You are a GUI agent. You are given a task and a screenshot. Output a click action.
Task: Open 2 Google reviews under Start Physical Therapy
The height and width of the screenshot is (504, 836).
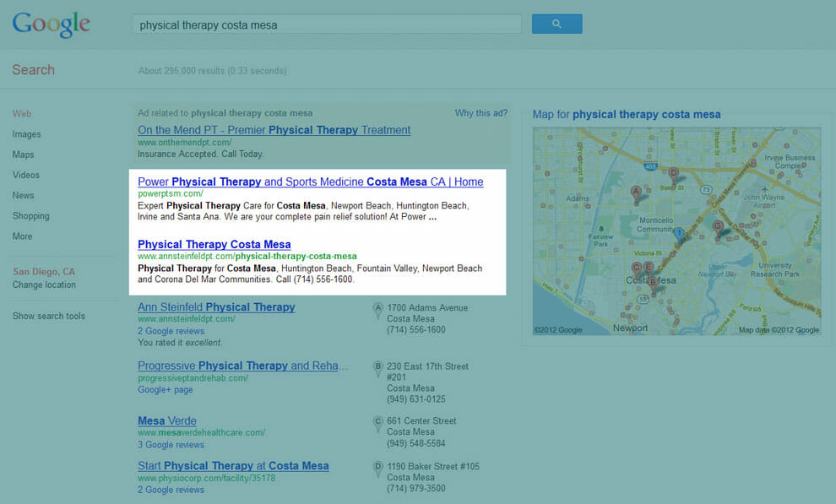point(171,490)
